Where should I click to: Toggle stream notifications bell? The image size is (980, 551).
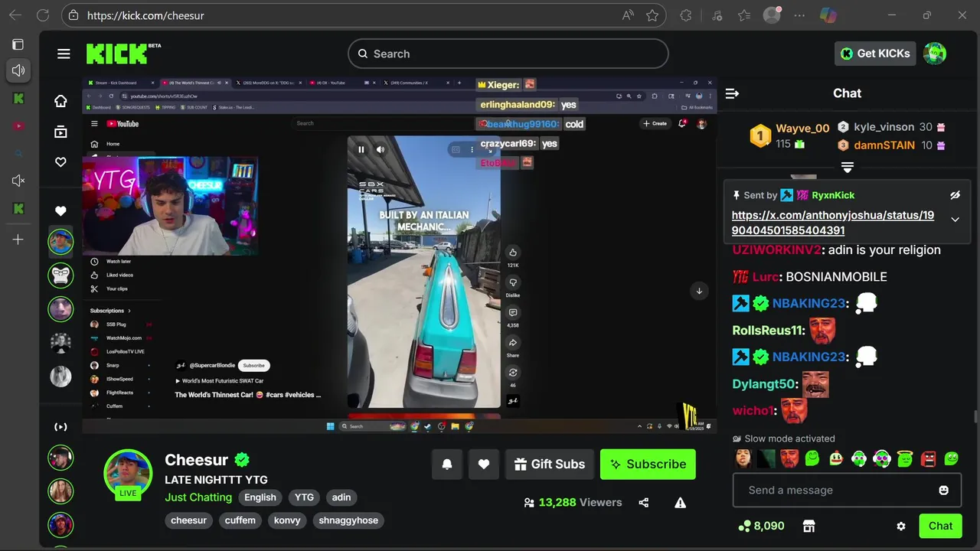tap(447, 465)
